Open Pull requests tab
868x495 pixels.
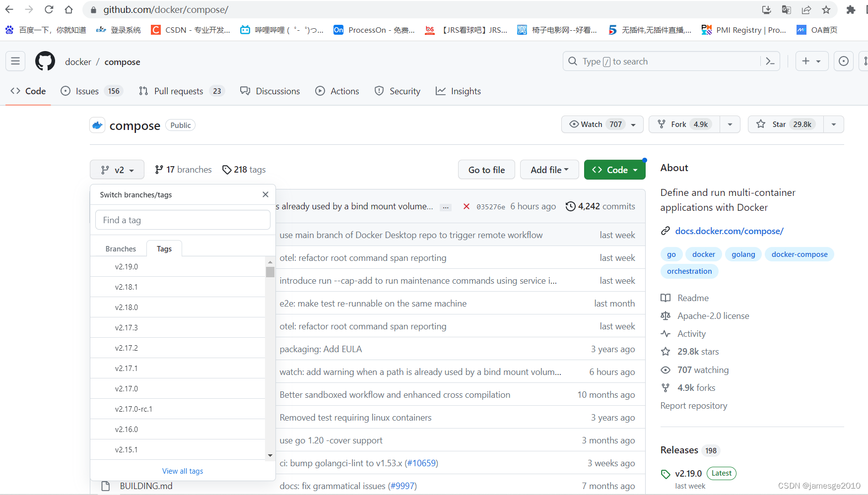[182, 91]
